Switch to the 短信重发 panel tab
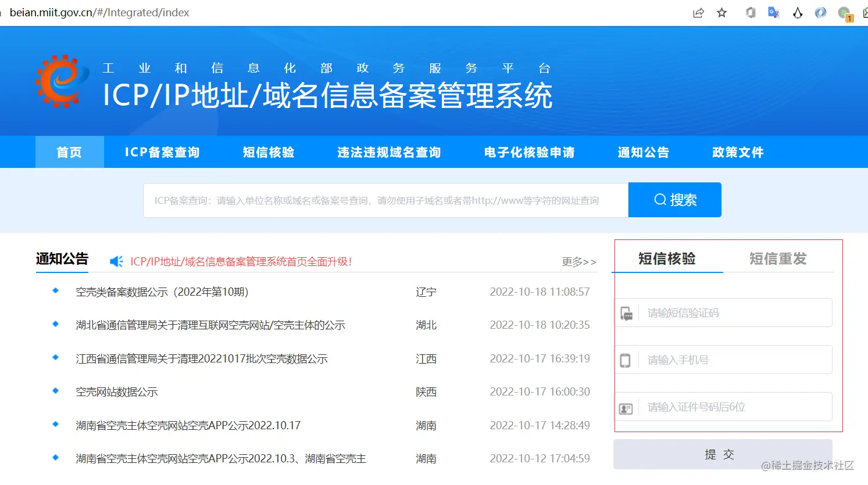Image resolution: width=868 pixels, height=485 pixels. click(x=778, y=258)
